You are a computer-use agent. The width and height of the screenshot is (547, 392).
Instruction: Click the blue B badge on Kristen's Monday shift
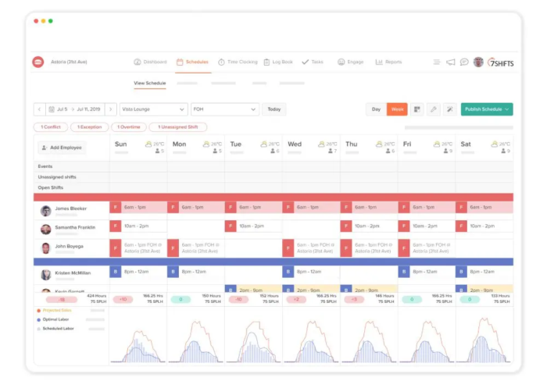[x=173, y=271]
